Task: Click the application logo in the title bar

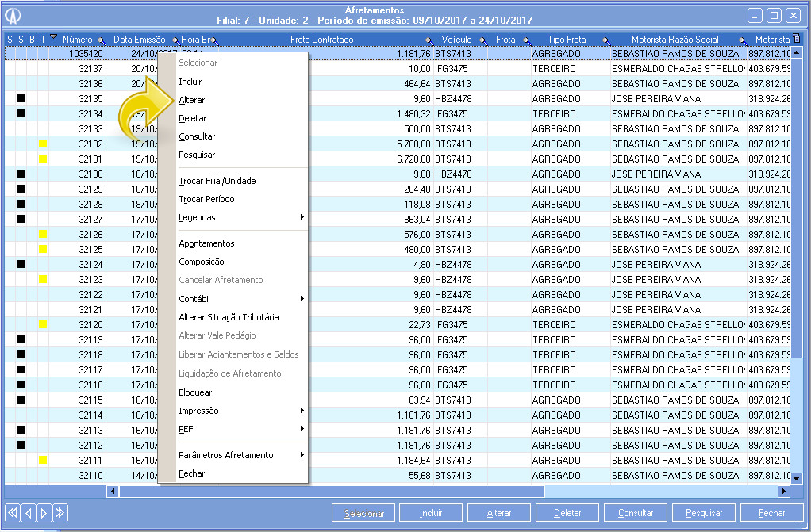Action: tap(14, 16)
